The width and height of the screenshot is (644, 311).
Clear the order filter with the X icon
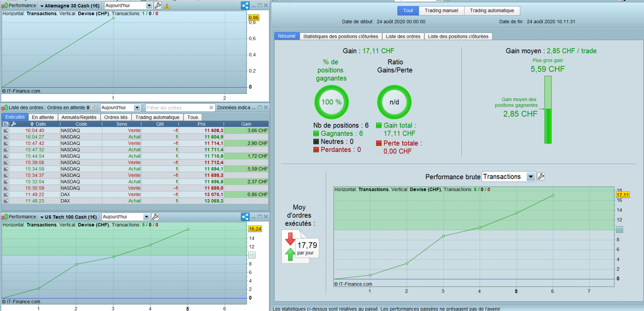pyautogui.click(x=211, y=108)
